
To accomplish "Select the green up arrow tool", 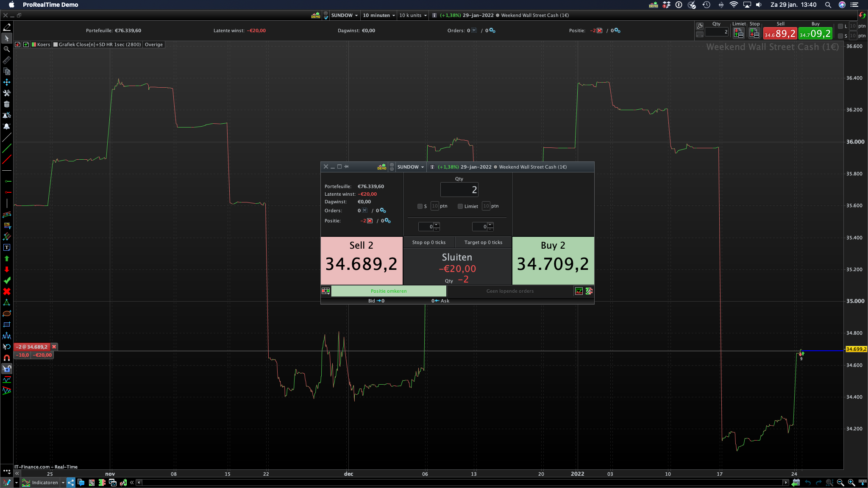I will [x=7, y=258].
